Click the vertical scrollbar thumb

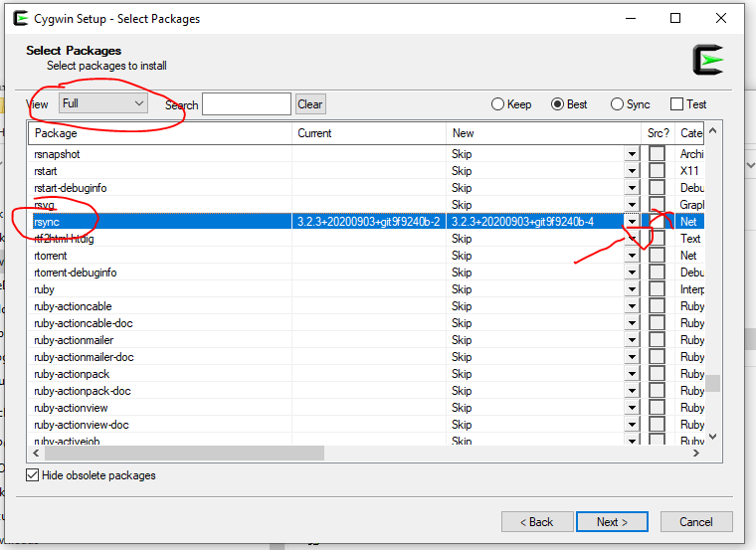coord(713,384)
